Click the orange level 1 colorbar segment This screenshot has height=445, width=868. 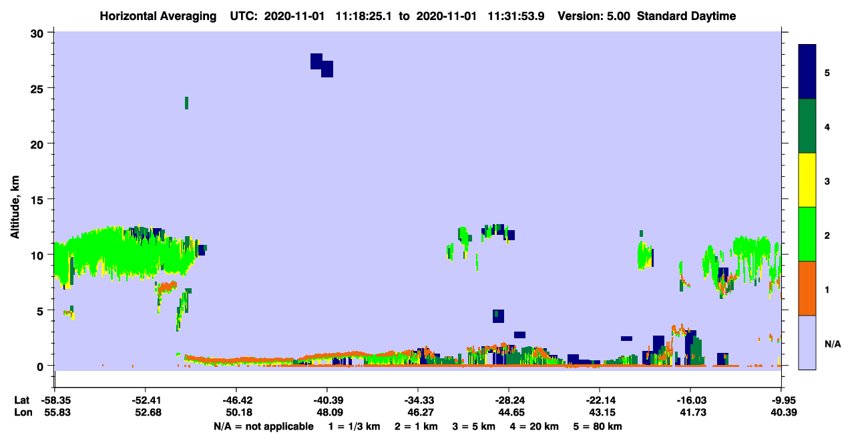coord(807,288)
